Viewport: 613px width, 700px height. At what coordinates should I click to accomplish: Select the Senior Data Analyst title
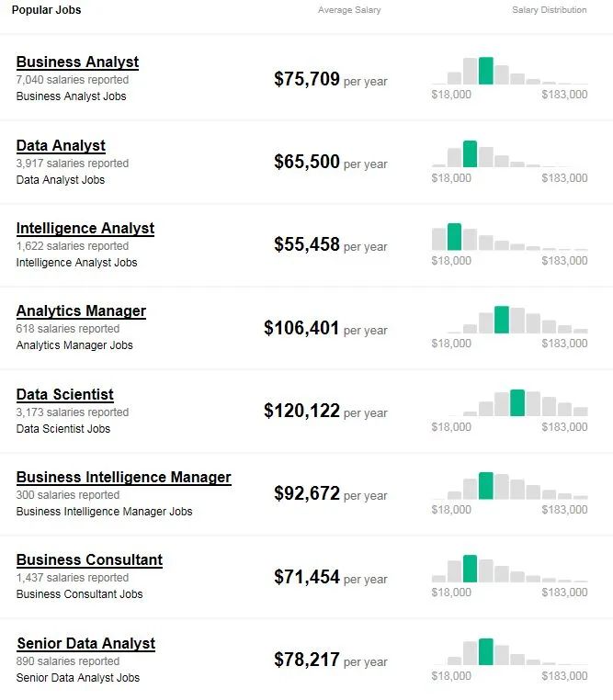85,643
